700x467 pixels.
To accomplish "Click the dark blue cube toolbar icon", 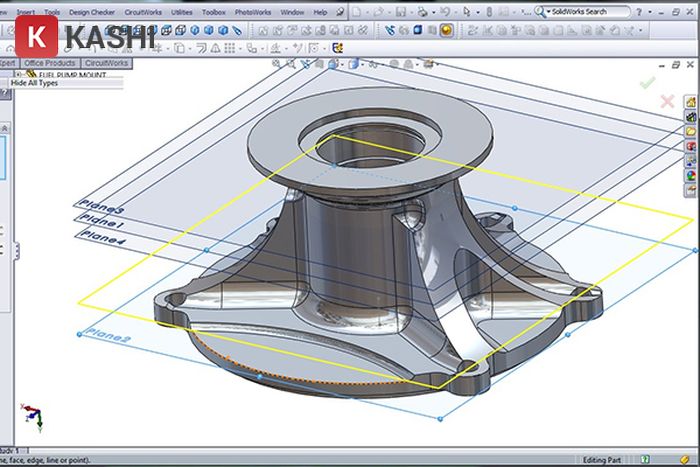I will (418, 30).
